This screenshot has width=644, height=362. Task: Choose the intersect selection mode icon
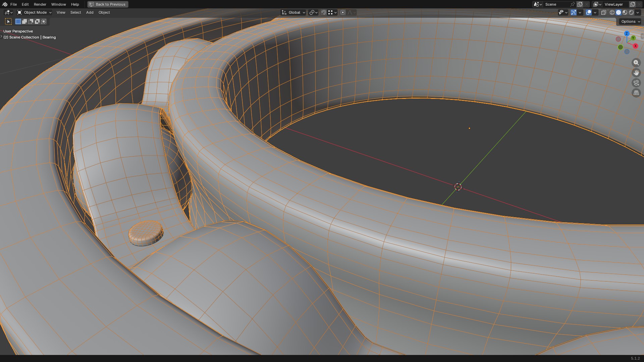(x=44, y=21)
